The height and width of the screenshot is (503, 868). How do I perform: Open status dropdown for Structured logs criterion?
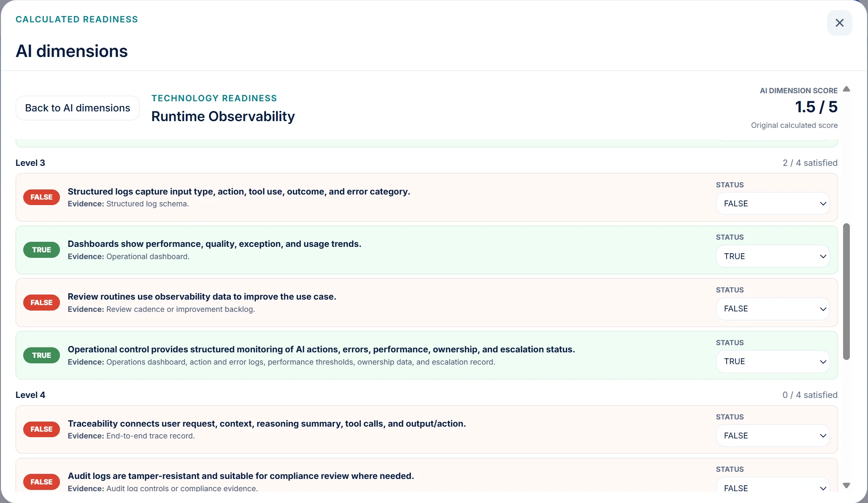[773, 203]
